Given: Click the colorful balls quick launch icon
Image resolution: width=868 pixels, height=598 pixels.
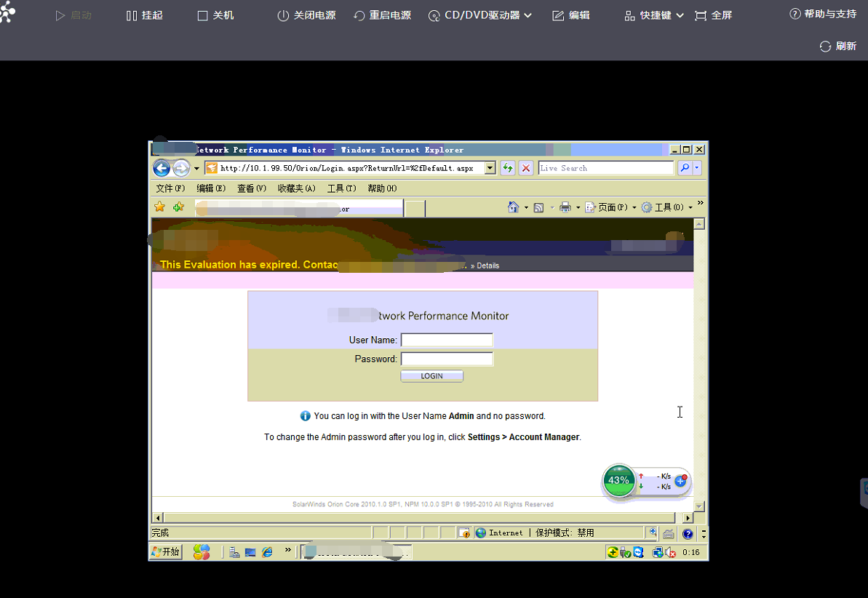Looking at the screenshot, I should click(x=202, y=551).
